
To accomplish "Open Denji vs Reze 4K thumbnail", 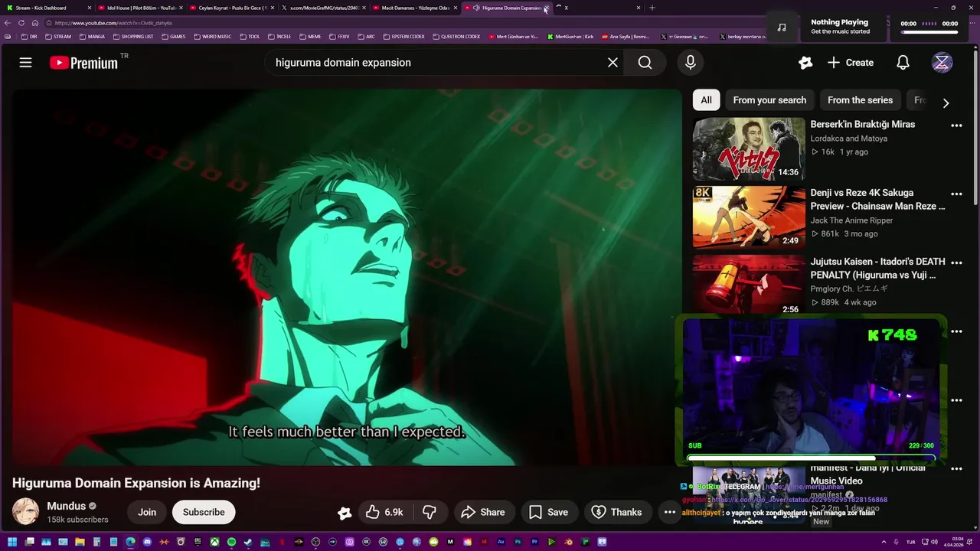I will coord(749,217).
